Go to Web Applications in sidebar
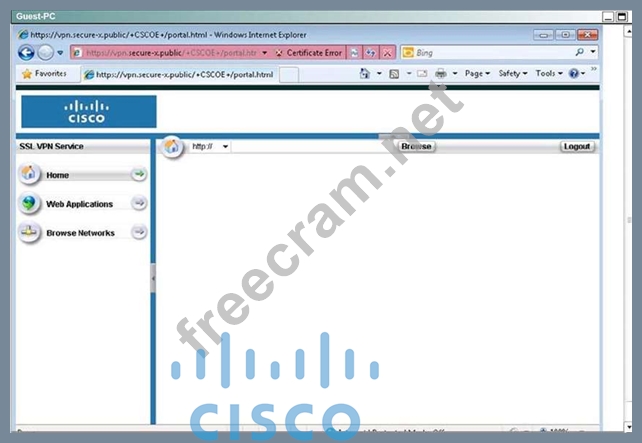 pyautogui.click(x=82, y=204)
